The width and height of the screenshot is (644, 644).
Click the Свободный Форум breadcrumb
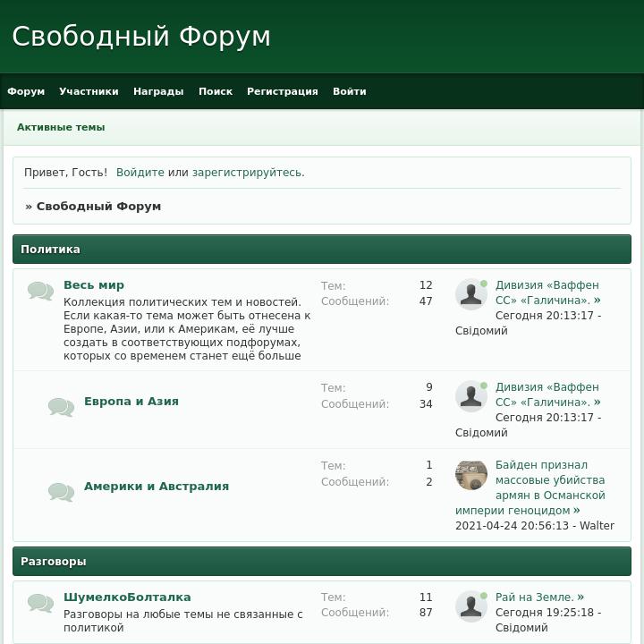coord(98,207)
